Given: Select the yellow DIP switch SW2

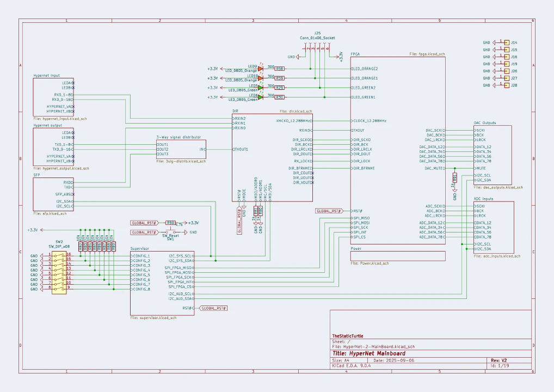Looking at the screenshot, I should click(59, 272).
